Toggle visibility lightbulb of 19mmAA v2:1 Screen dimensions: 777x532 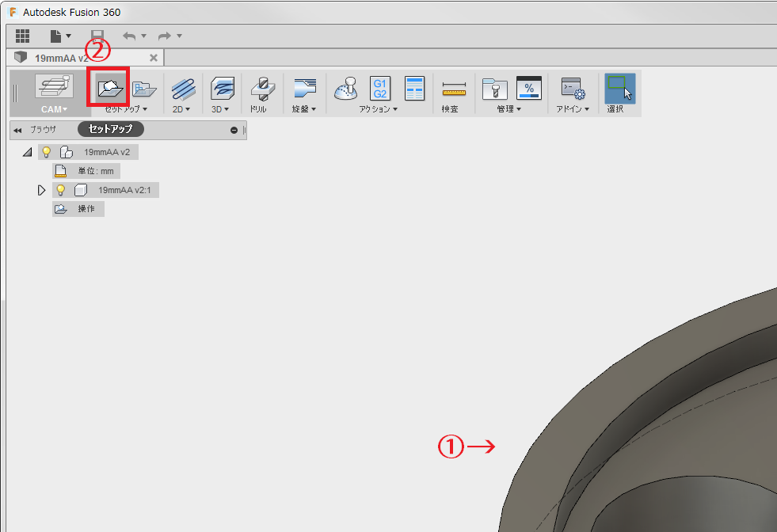coord(60,190)
